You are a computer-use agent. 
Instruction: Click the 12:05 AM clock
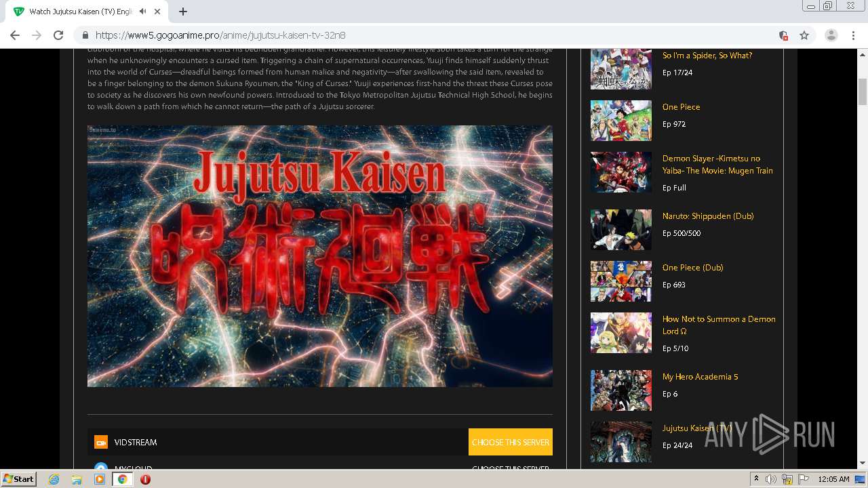click(x=833, y=479)
